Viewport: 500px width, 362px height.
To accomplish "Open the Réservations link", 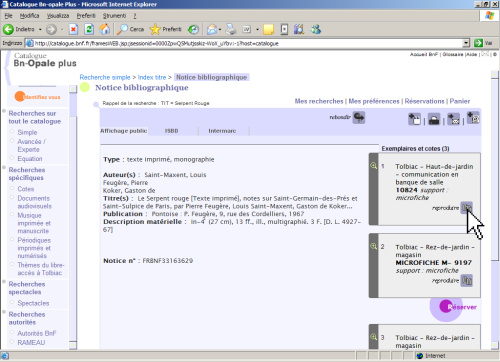I will coord(424,101).
